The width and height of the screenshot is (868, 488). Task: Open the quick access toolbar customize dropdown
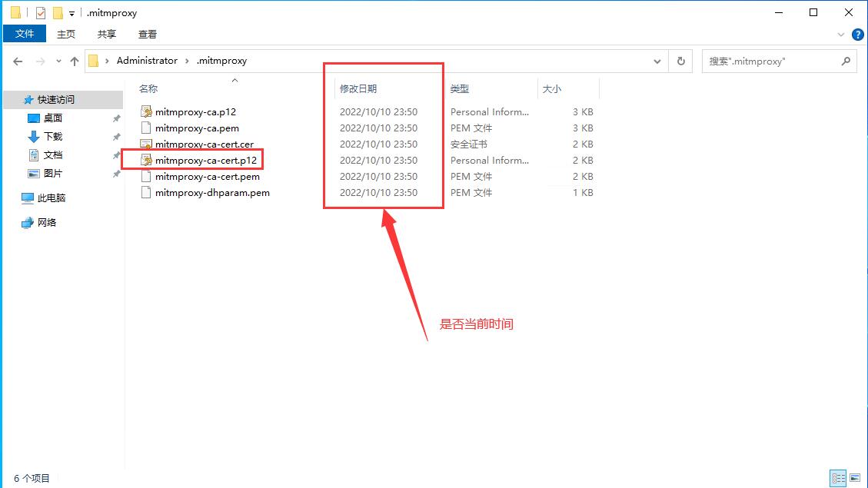[x=72, y=13]
